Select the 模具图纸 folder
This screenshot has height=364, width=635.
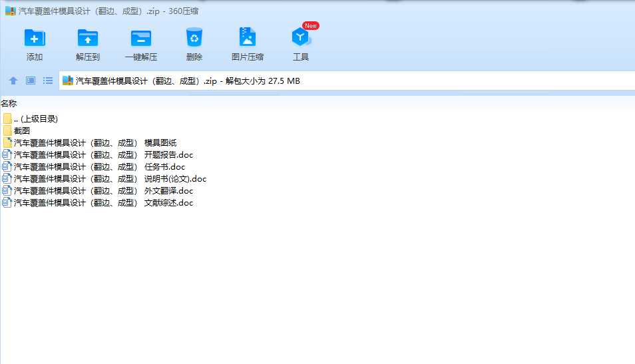[89, 142]
